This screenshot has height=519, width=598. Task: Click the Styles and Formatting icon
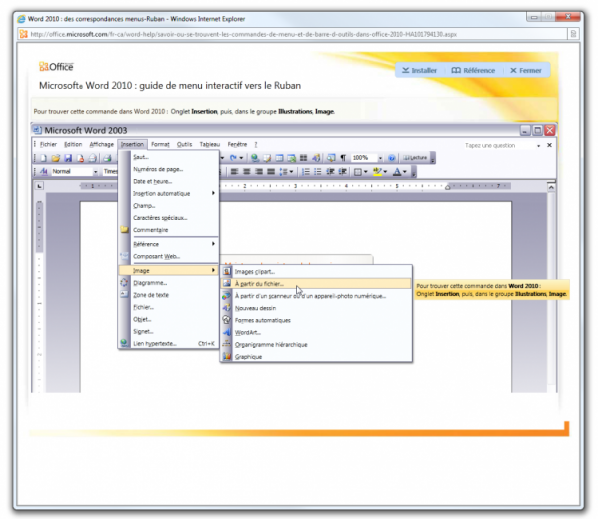[x=44, y=172]
